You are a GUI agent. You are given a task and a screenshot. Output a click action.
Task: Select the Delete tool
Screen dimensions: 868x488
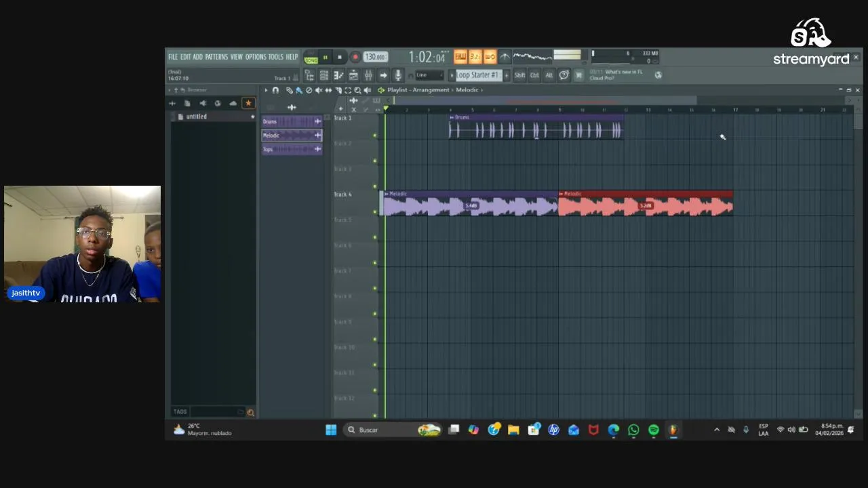[309, 90]
